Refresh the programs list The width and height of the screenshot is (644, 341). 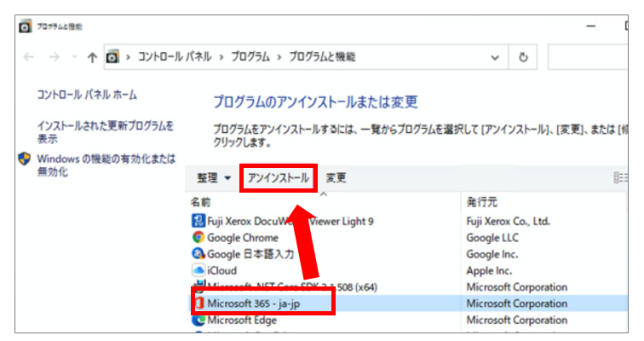(523, 57)
